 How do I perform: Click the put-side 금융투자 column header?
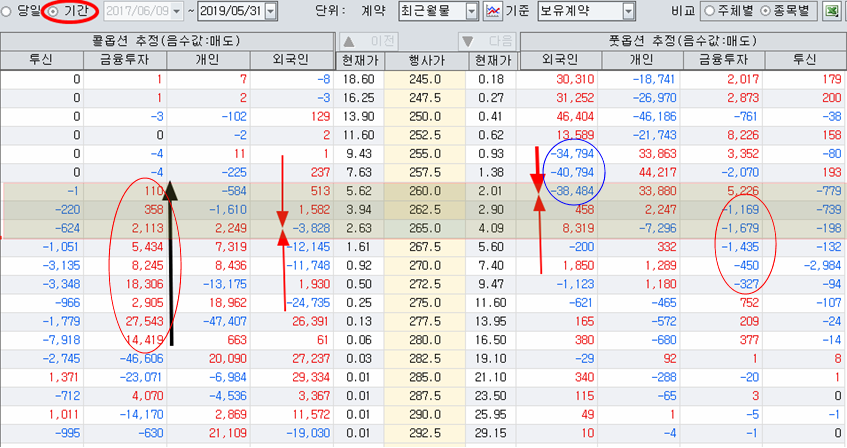pyautogui.click(x=724, y=60)
